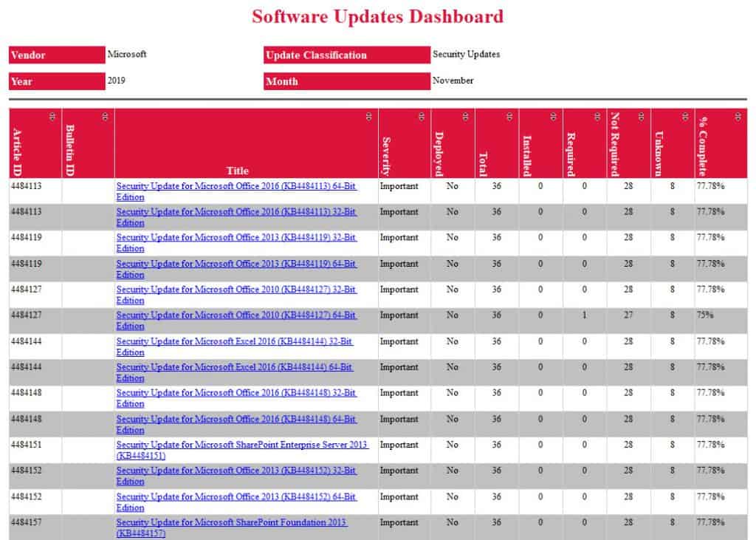This screenshot has height=540, width=756.
Task: Open Excel 2016 KB4484144 32-Bit update link
Action: (x=235, y=346)
